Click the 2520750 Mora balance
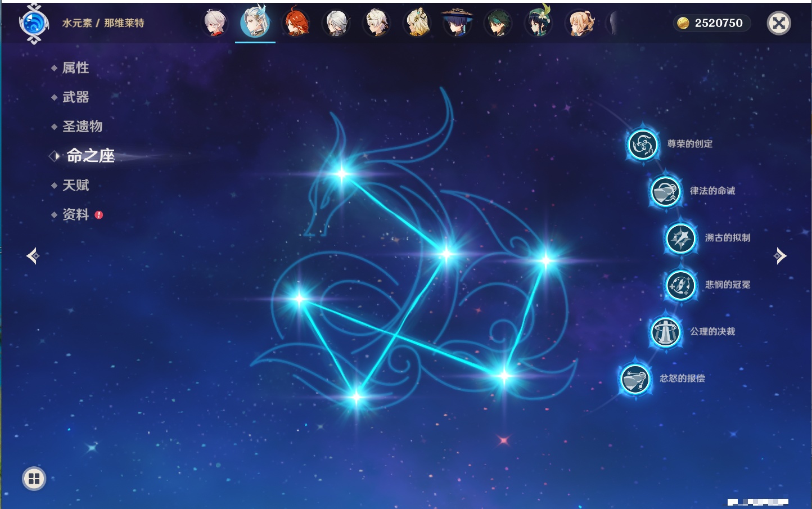The height and width of the screenshot is (509, 812). coord(719,23)
